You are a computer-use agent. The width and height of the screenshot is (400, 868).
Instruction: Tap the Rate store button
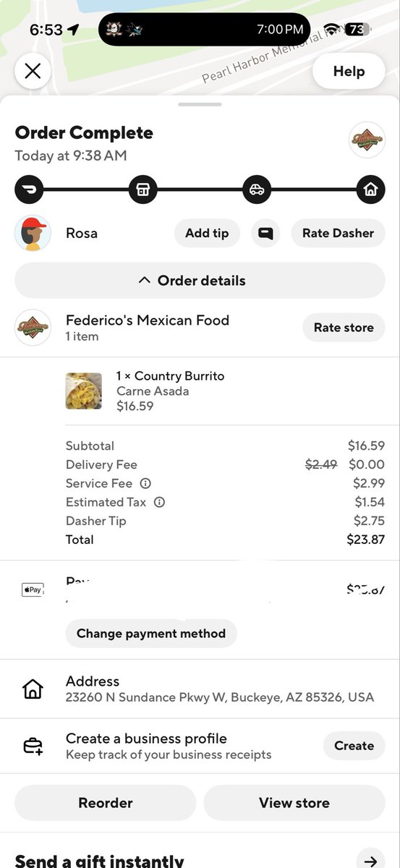[x=344, y=328]
